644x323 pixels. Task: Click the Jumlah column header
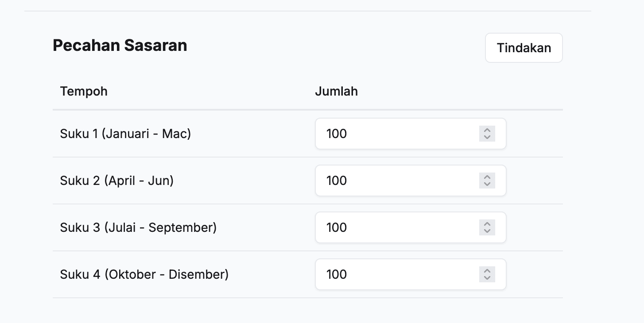[336, 92]
